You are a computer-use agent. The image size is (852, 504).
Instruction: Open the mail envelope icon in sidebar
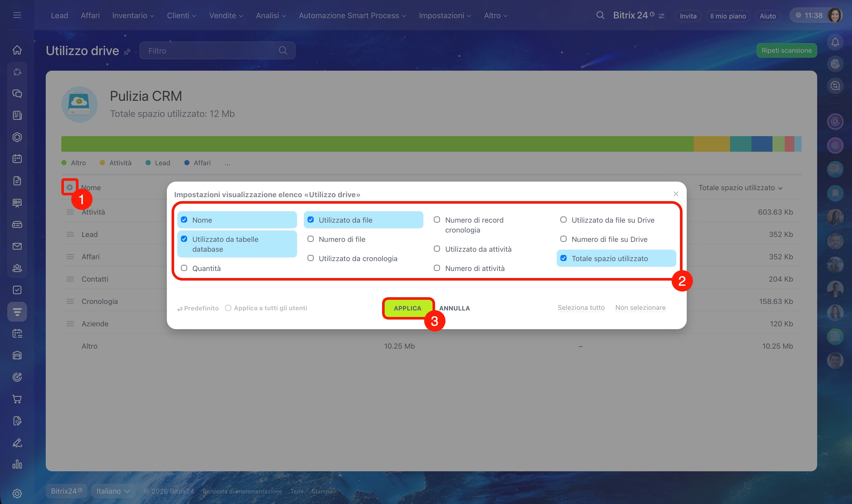click(17, 246)
